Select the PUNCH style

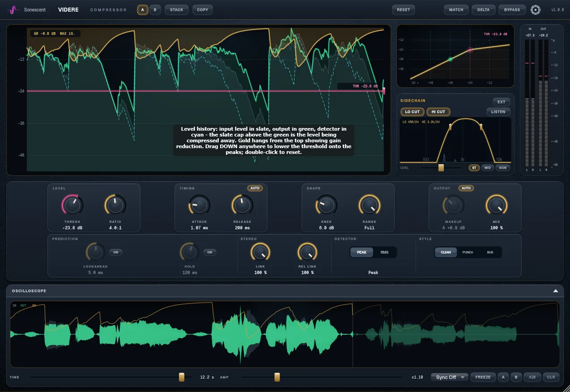[x=468, y=252]
